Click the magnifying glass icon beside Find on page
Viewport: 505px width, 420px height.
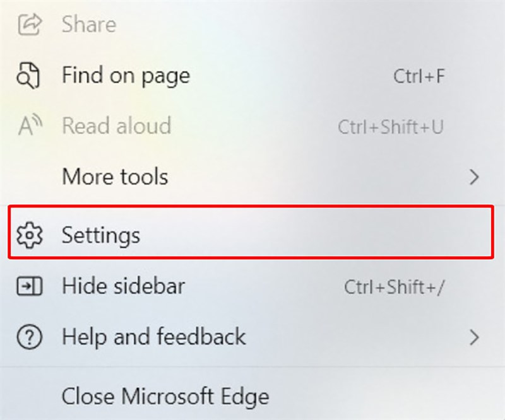coord(28,76)
